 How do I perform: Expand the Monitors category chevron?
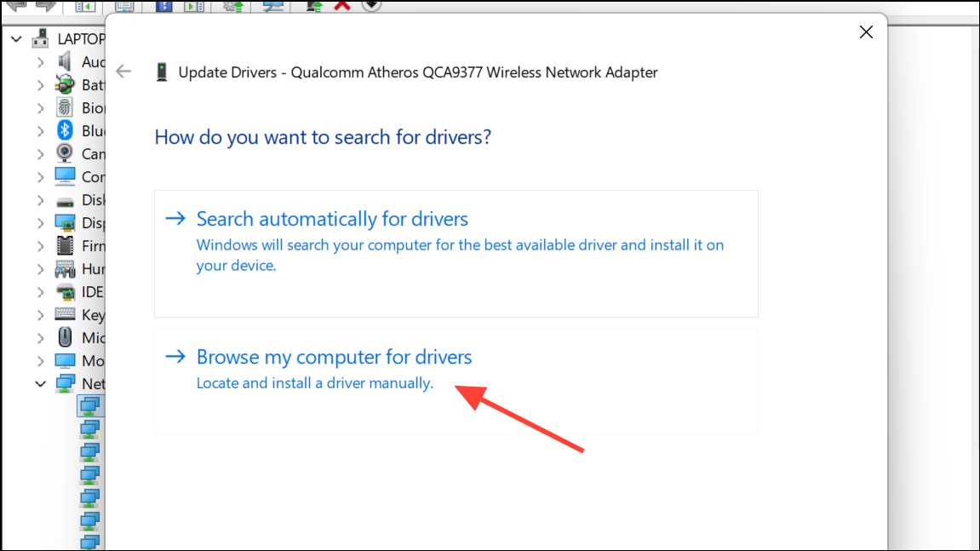coord(40,361)
